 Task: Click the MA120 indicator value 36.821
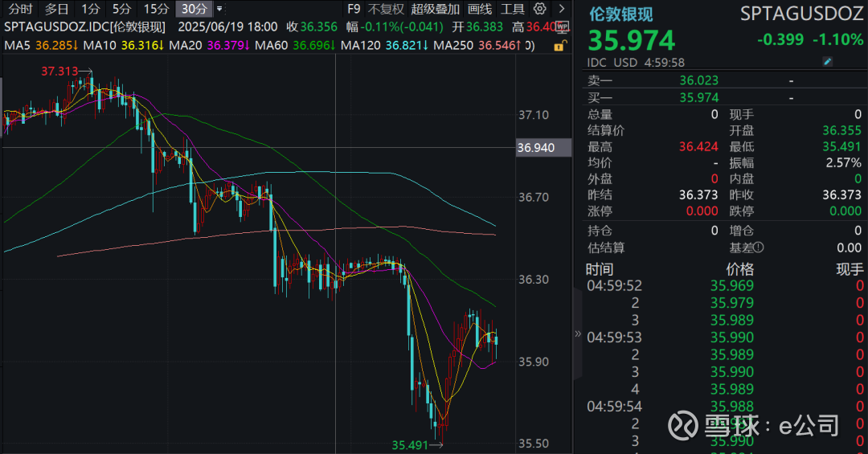(x=407, y=45)
